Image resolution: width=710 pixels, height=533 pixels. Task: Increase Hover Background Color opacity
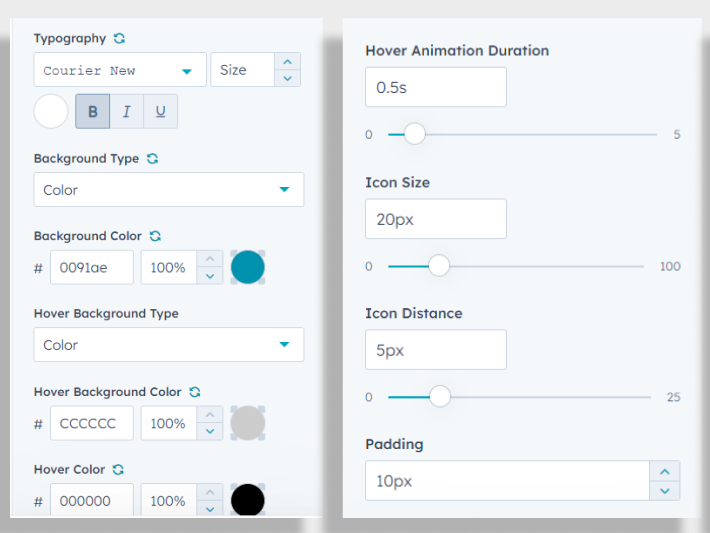click(x=210, y=415)
